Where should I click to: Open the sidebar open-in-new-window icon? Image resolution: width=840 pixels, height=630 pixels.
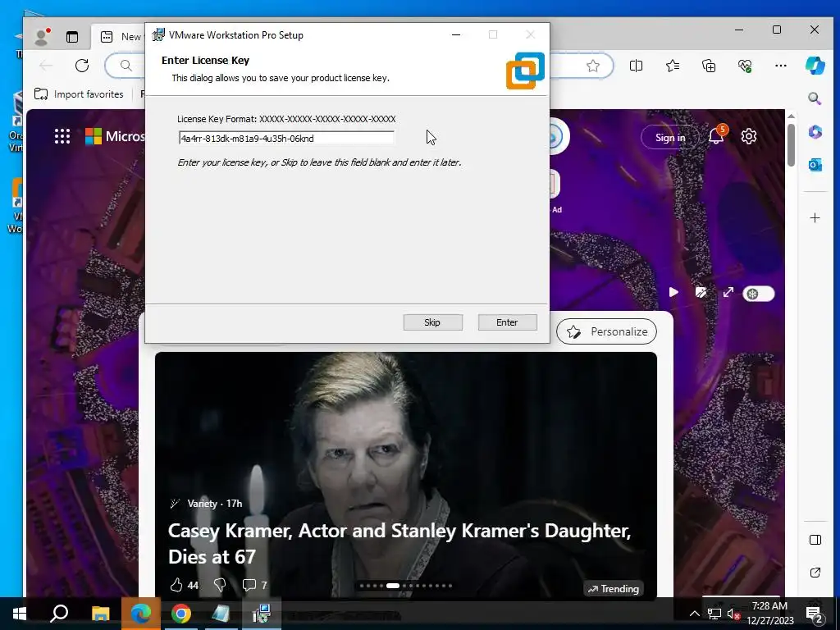[815, 573]
